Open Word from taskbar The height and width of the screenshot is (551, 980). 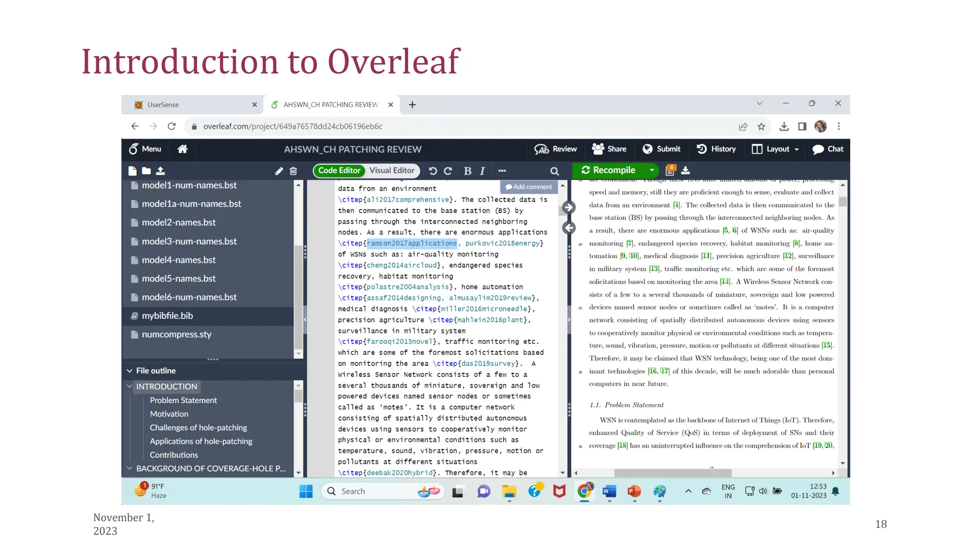[609, 491]
